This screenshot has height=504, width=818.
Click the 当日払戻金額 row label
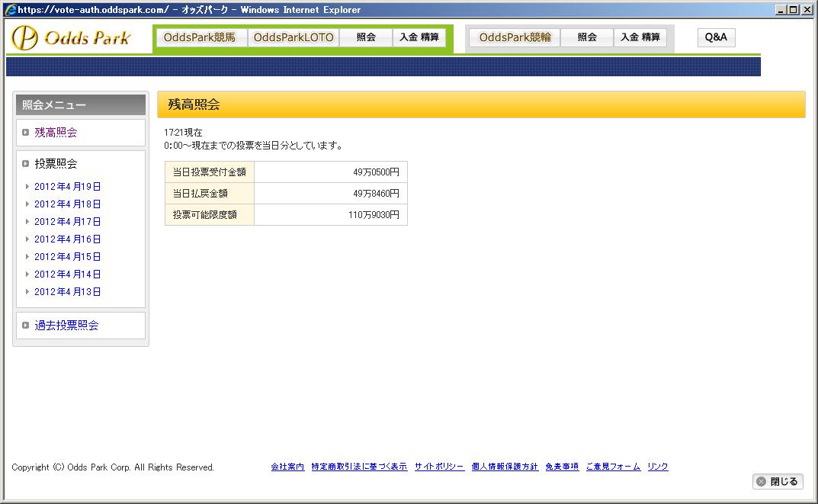click(x=209, y=194)
